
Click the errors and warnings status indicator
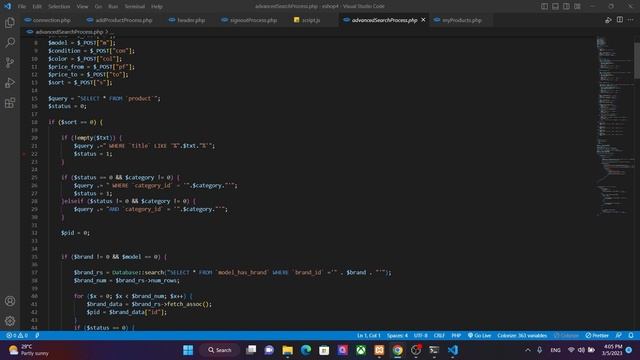click(17, 336)
